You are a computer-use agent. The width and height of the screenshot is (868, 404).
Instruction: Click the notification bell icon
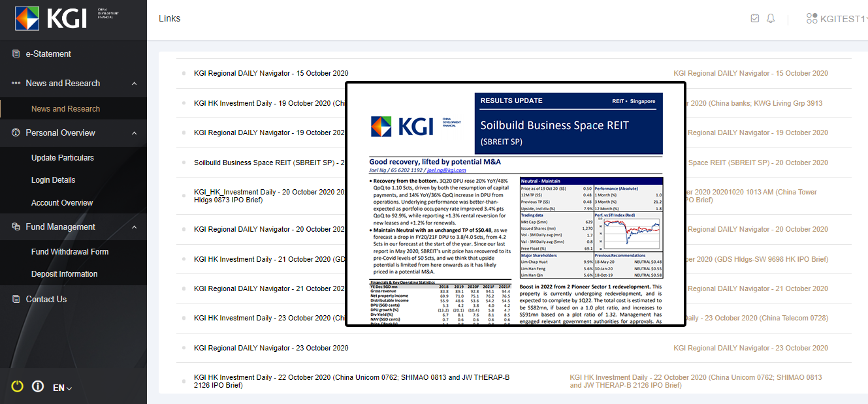[771, 18]
